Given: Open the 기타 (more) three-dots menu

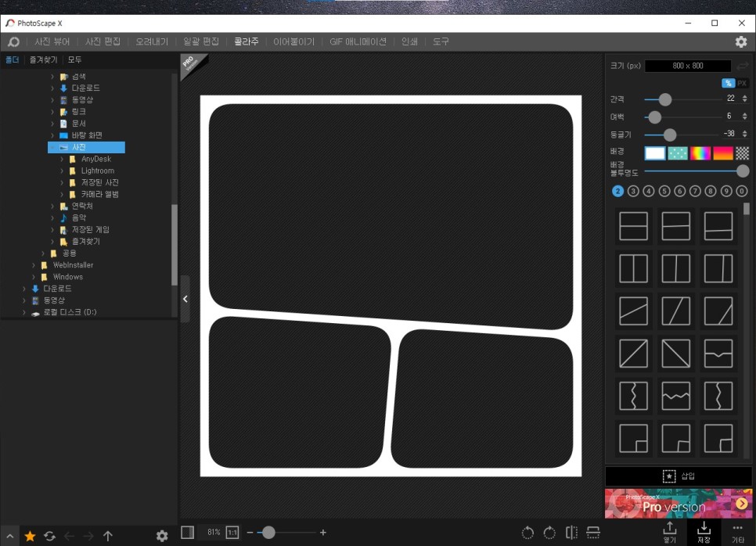Looking at the screenshot, I should pos(738,532).
